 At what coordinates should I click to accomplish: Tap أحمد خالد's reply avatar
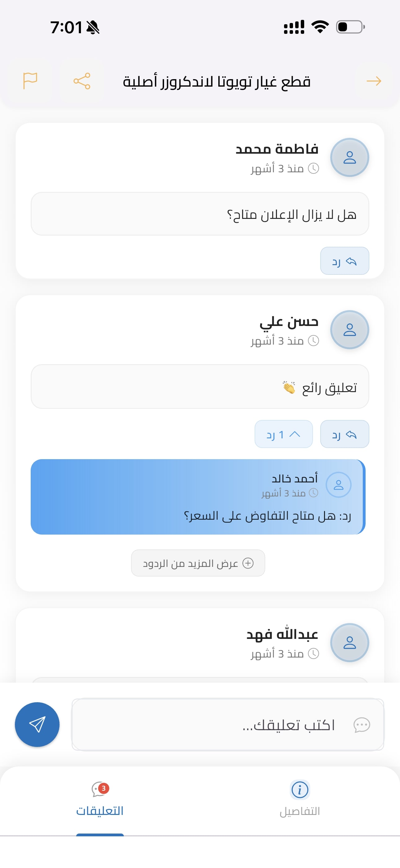[x=338, y=485]
